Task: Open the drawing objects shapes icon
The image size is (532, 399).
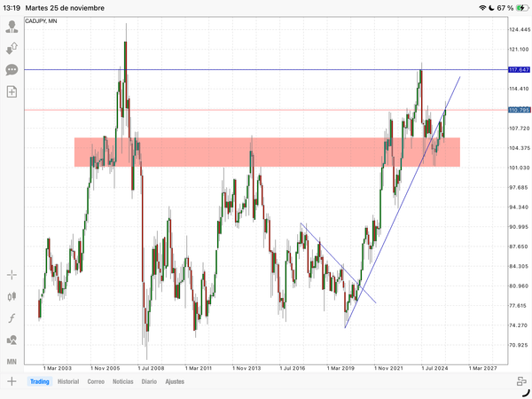Action: click(12, 340)
